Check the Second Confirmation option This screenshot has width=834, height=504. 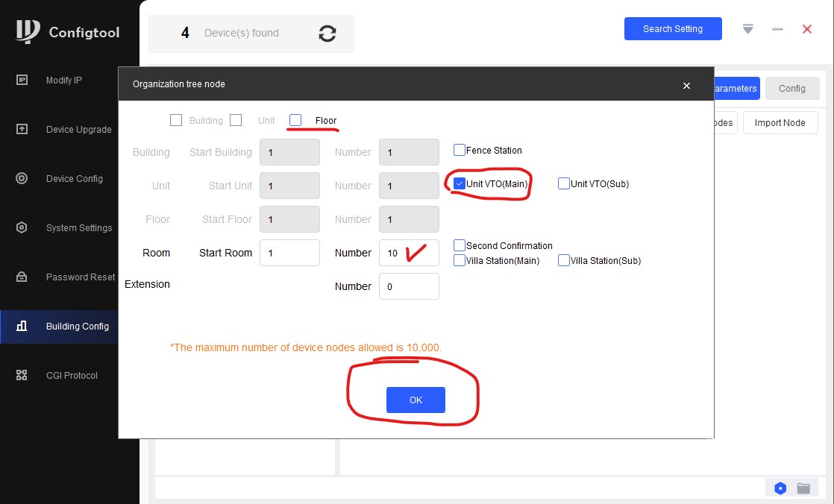(460, 245)
